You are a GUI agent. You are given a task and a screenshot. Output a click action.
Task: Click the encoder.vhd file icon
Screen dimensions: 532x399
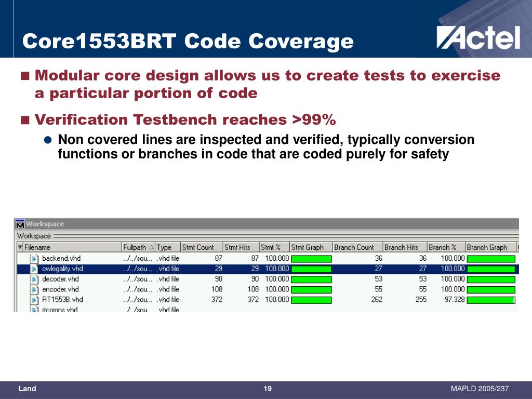click(x=34, y=290)
